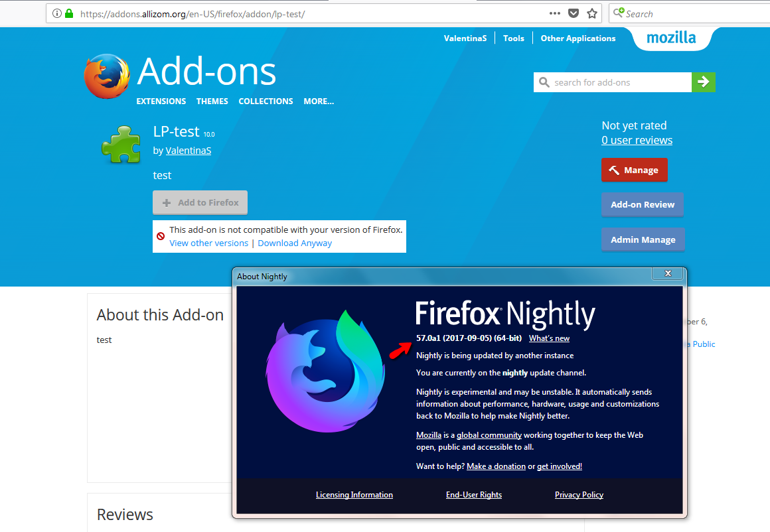Open Privacy Policy link

tap(579, 495)
